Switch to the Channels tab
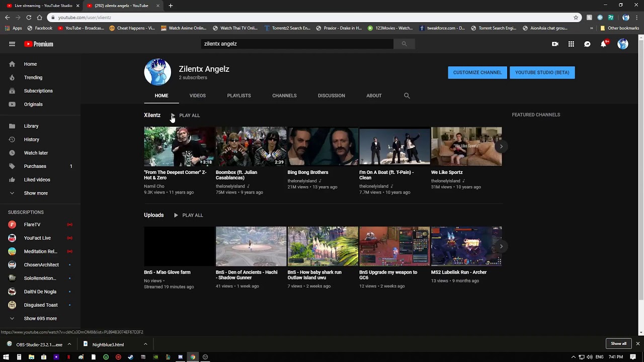 284,96
